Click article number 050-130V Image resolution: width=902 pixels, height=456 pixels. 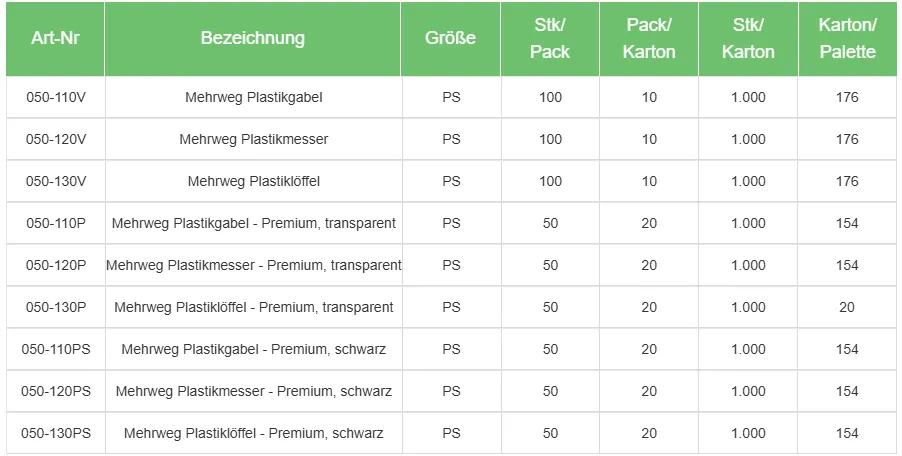click(x=56, y=181)
